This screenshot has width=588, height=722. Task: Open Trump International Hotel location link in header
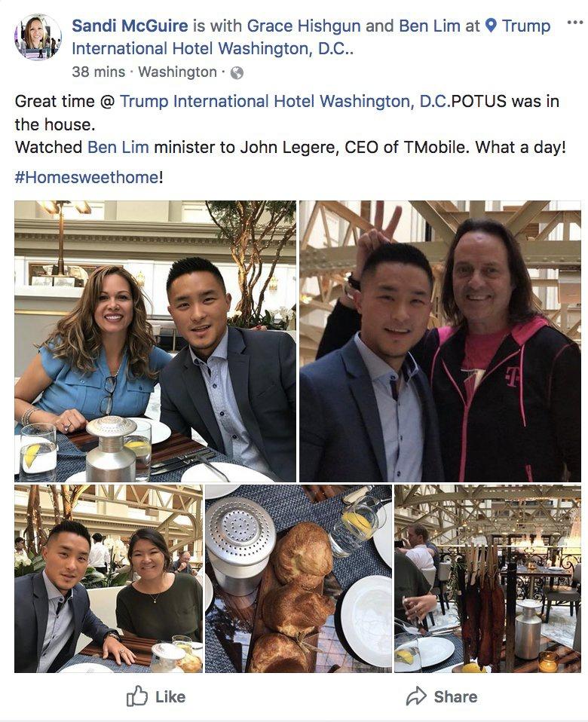coord(311,37)
